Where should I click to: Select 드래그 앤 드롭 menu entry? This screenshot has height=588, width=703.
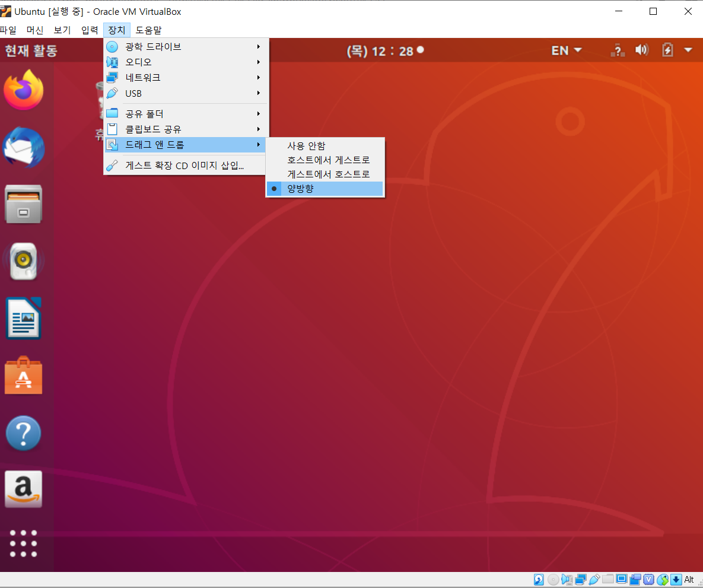click(x=186, y=145)
